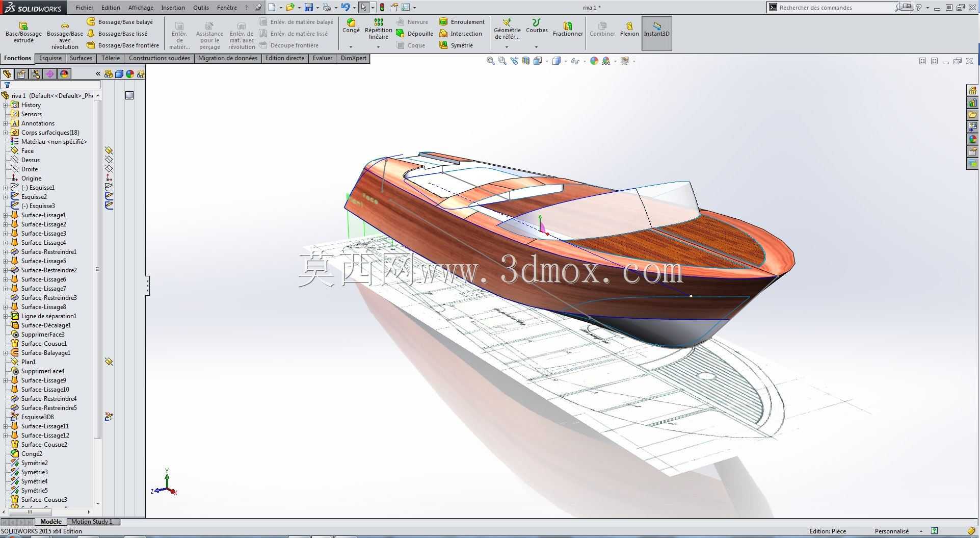Open Appearances color ball in task pane
The image size is (980, 538).
pos(972,139)
